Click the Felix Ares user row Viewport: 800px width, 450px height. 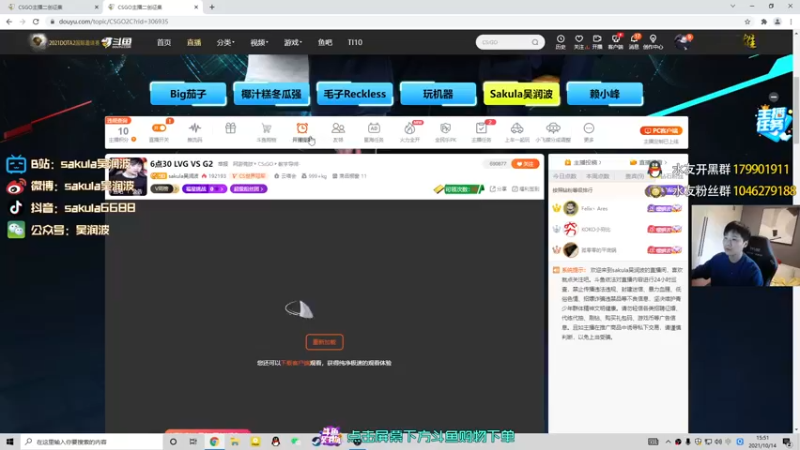click(617, 208)
